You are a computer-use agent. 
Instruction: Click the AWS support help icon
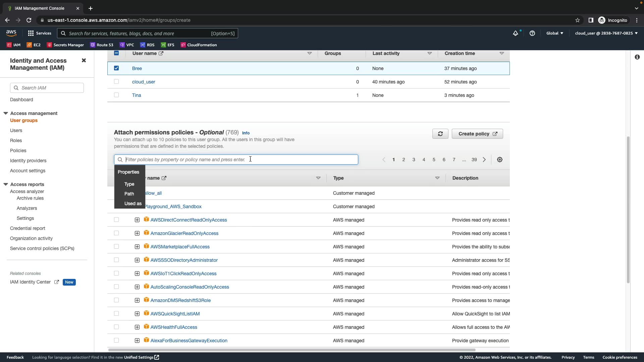(x=532, y=33)
